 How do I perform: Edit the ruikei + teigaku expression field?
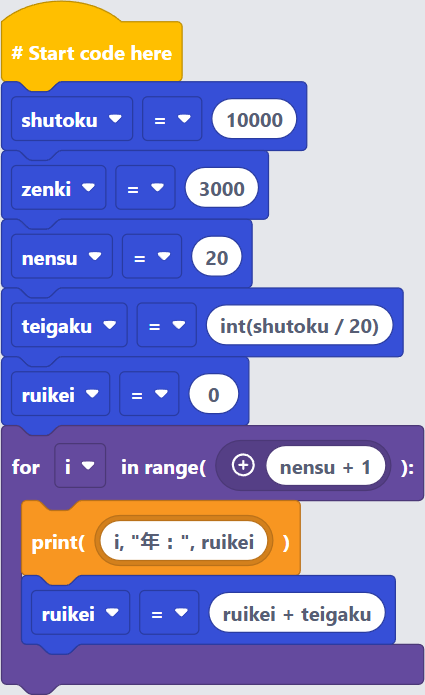click(297, 613)
